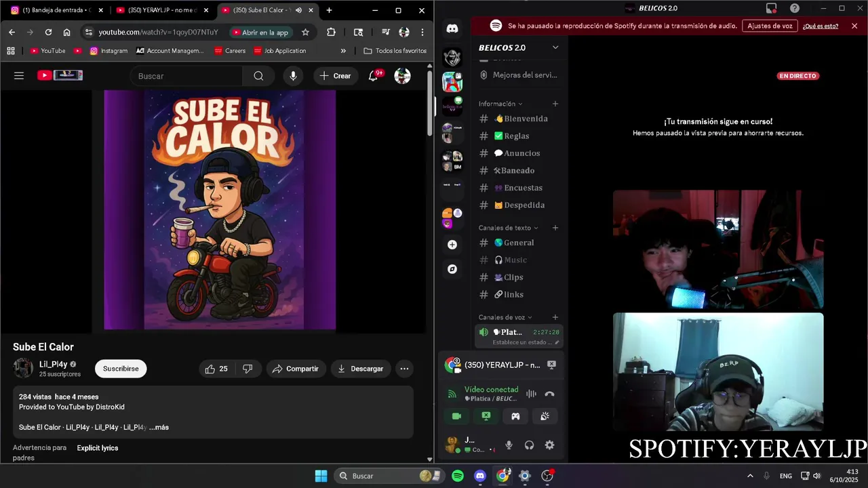This screenshot has height=488, width=868.
Task: Toggle Discord noise suppression waveform icon
Action: [x=531, y=394]
